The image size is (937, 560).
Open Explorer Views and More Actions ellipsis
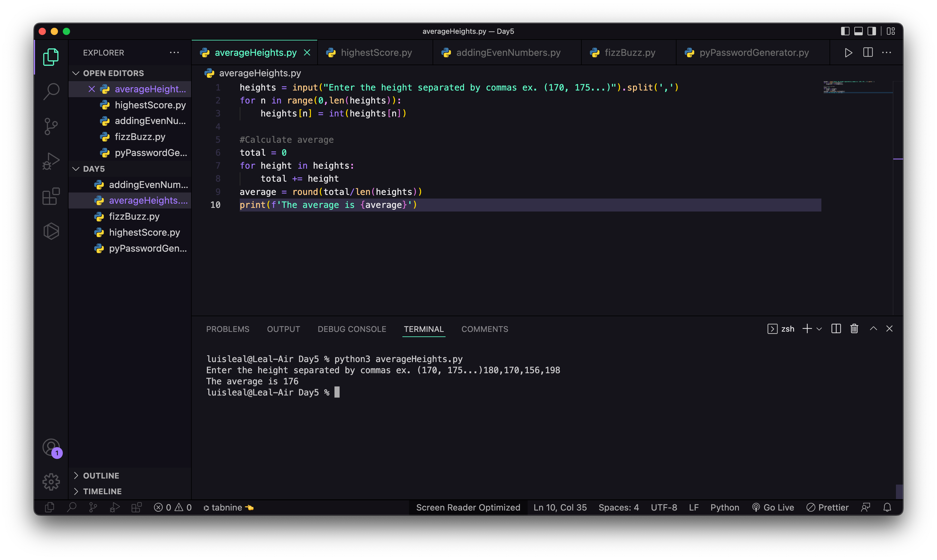174,52
